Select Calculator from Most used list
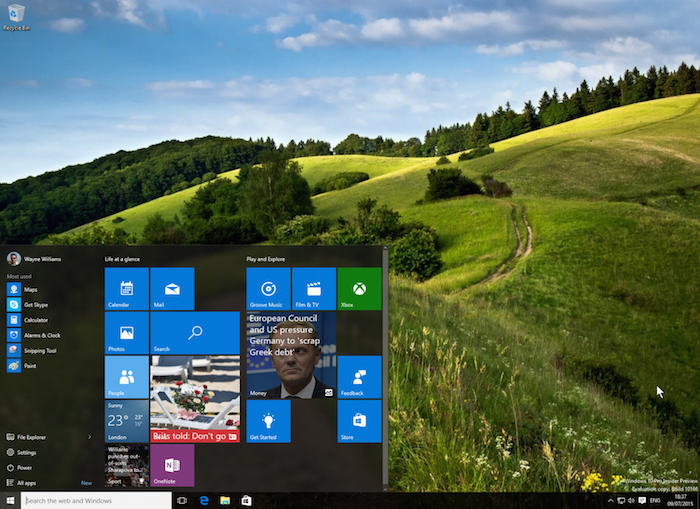The width and height of the screenshot is (700, 509). pos(36,320)
